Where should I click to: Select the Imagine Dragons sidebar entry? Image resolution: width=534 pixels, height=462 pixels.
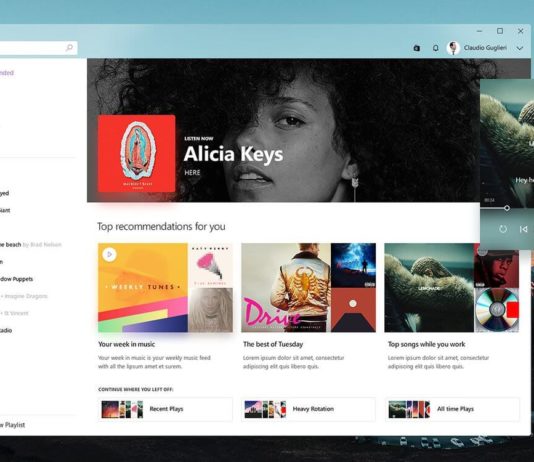coord(24,296)
